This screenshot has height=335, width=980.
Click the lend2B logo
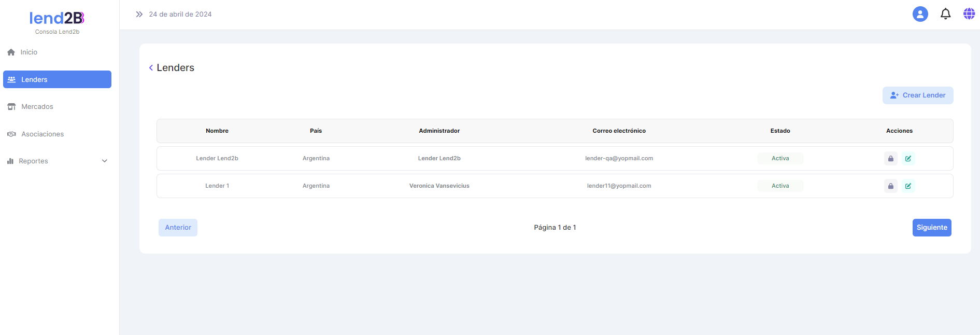(x=57, y=19)
